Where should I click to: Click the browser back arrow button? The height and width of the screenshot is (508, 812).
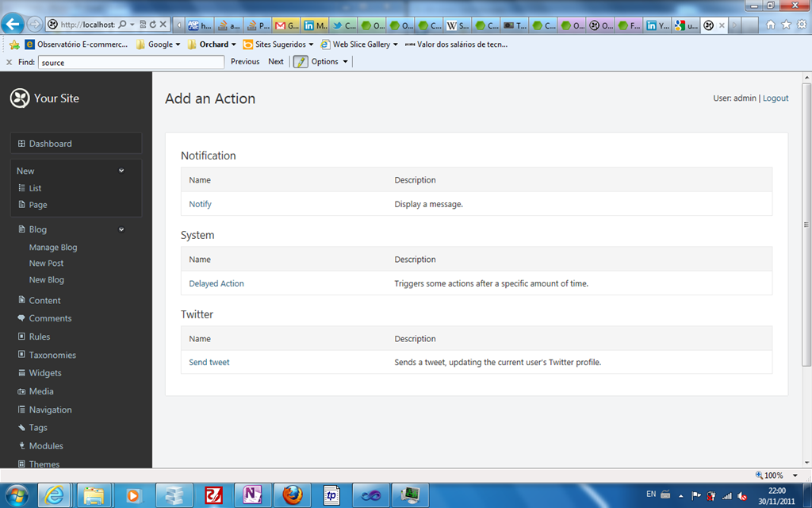tap(13, 25)
